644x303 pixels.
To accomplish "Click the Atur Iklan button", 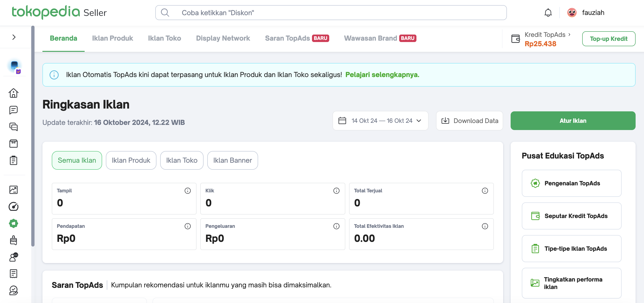I will tap(572, 121).
